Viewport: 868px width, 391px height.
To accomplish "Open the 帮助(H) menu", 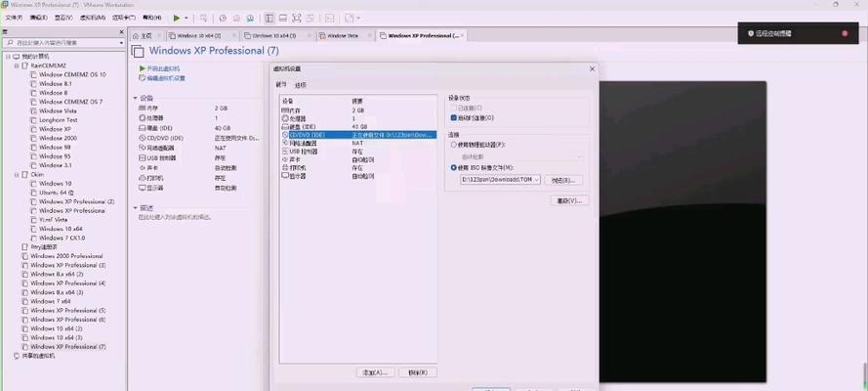I will tap(151, 18).
